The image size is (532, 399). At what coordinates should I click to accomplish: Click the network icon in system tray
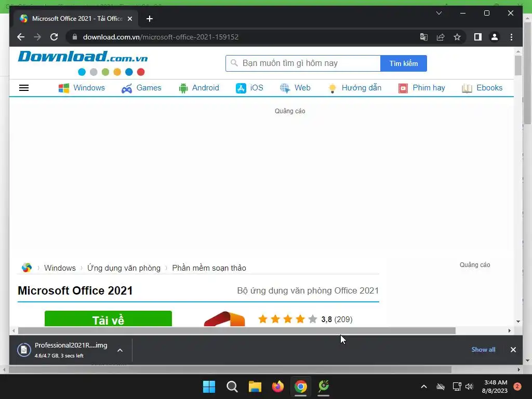tap(457, 387)
